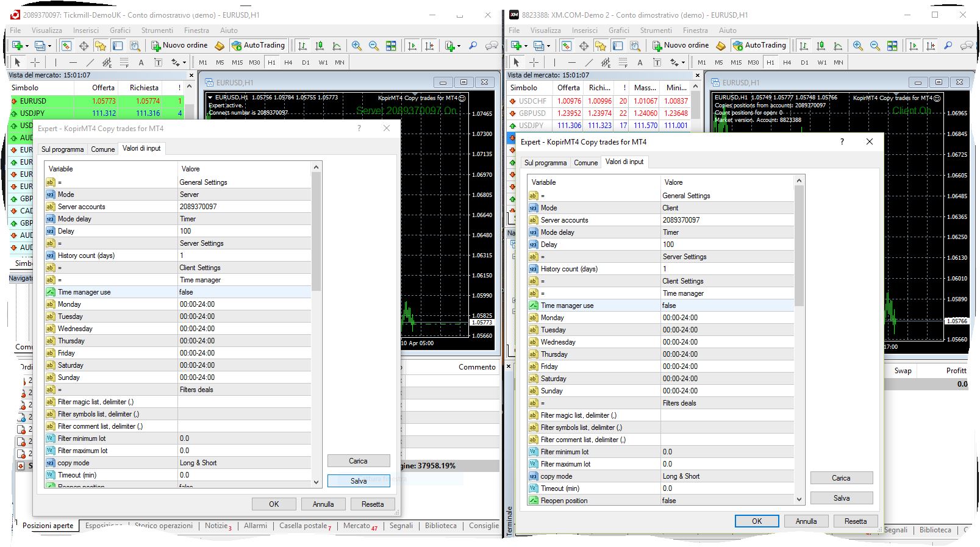The image size is (980, 547).
Task: Switch to Sul programma tab in right dialog
Action: (545, 162)
